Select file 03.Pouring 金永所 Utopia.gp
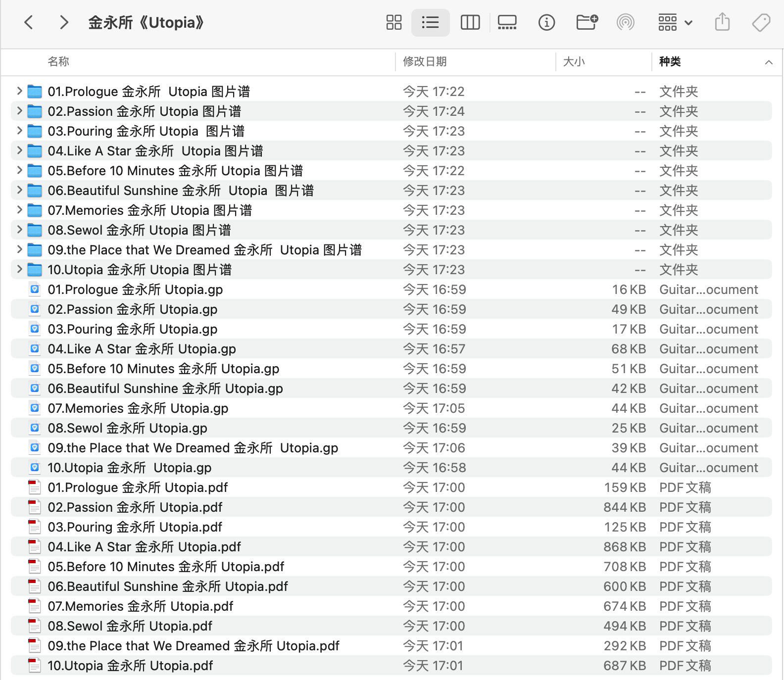784x680 pixels. 133,329
